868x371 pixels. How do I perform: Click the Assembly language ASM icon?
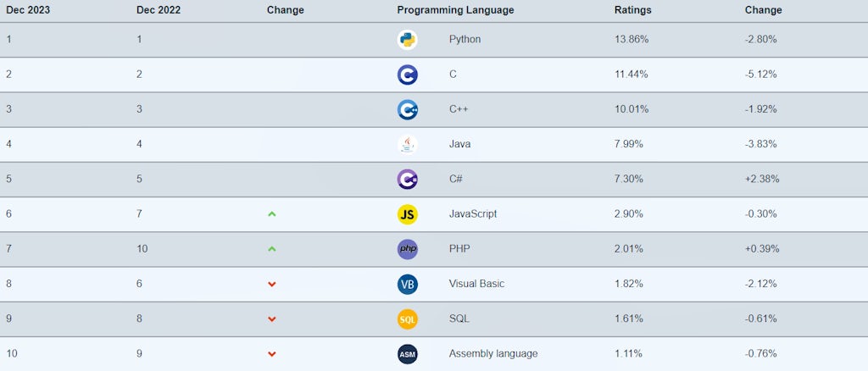tap(408, 354)
